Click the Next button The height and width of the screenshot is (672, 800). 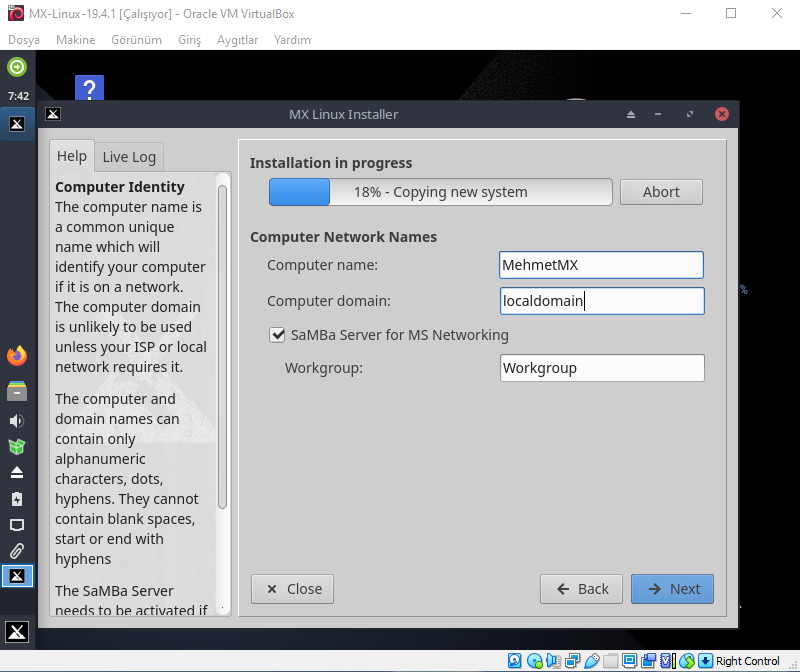click(x=672, y=589)
